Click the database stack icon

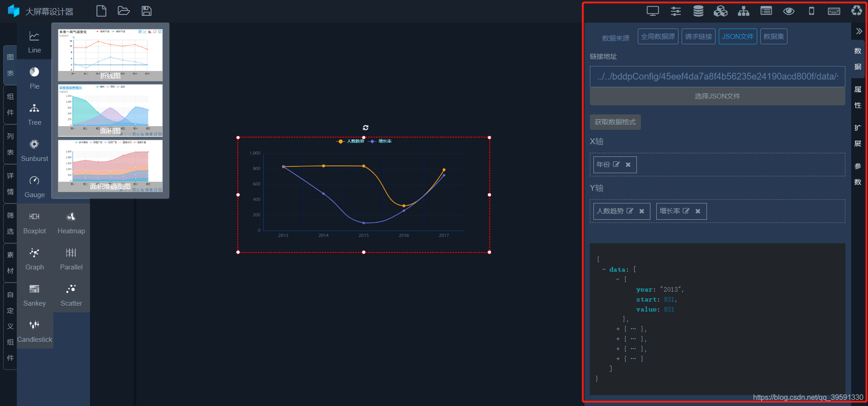(698, 11)
